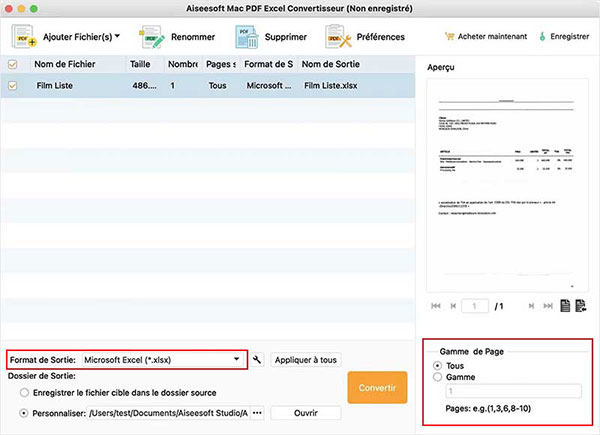Click the Supprimer trash icon

click(x=246, y=37)
